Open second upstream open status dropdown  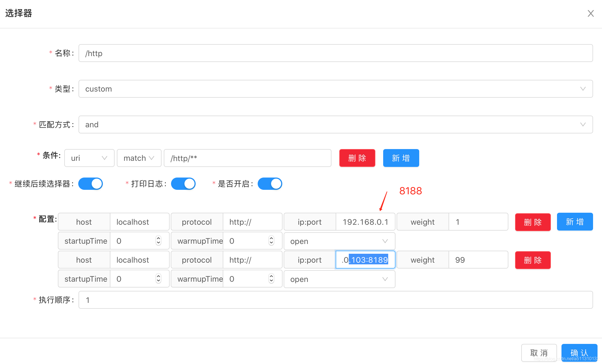(339, 279)
